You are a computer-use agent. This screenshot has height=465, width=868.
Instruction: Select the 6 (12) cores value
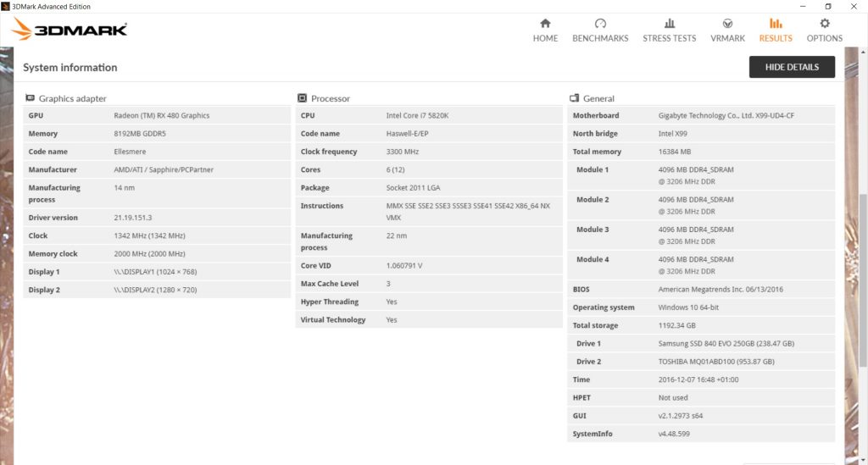(x=395, y=169)
